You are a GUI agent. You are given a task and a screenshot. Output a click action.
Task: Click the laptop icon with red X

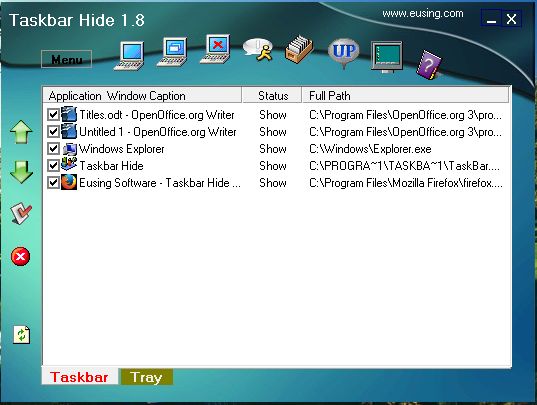(x=215, y=49)
